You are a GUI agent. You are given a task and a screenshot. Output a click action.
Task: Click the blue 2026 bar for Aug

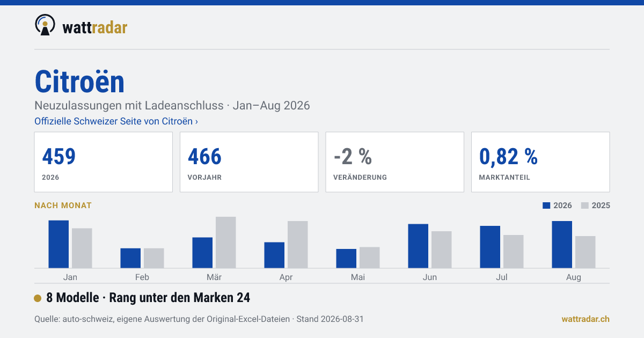click(x=562, y=245)
